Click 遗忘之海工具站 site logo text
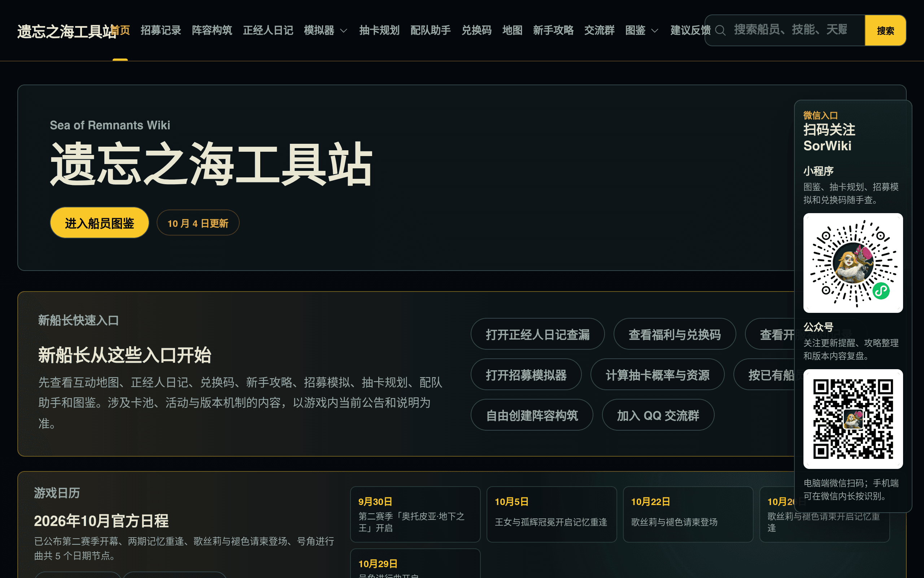Image resolution: width=924 pixels, height=578 pixels. coord(67,31)
